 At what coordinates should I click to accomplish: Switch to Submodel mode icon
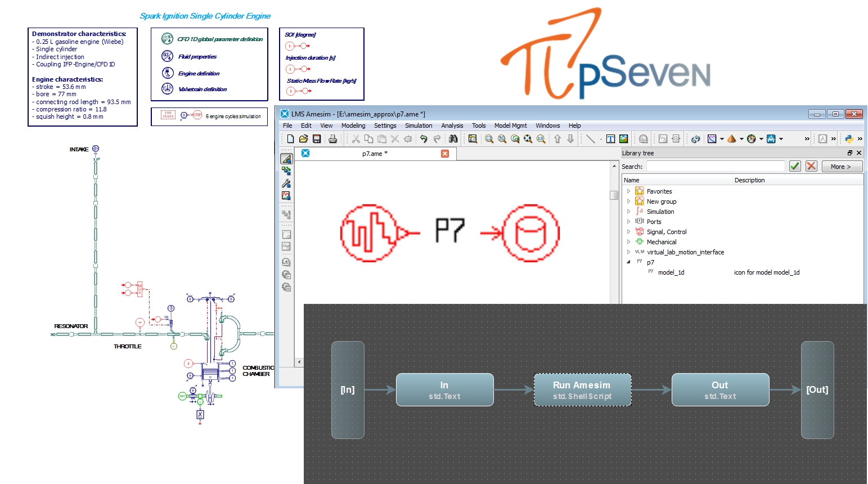pos(286,171)
